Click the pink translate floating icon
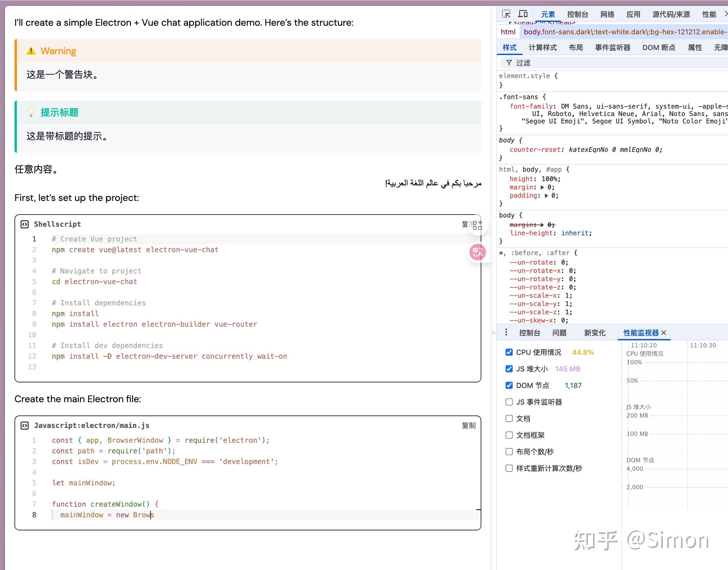The image size is (728, 570). pos(477,253)
